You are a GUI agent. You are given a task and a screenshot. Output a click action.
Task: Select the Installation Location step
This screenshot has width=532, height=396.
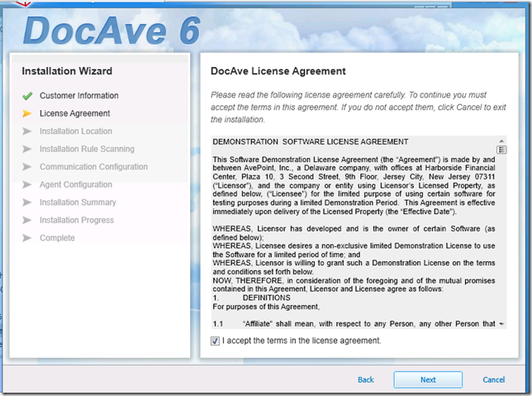tap(76, 131)
